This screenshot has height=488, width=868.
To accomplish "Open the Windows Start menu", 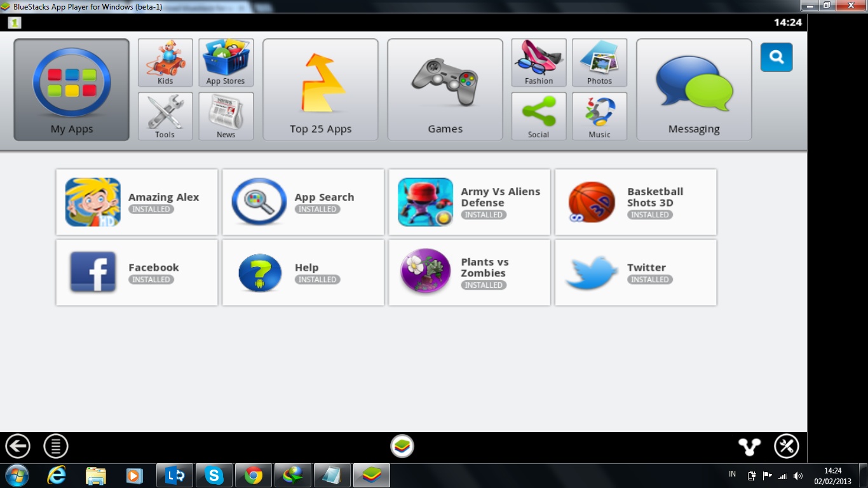I will click(x=17, y=475).
